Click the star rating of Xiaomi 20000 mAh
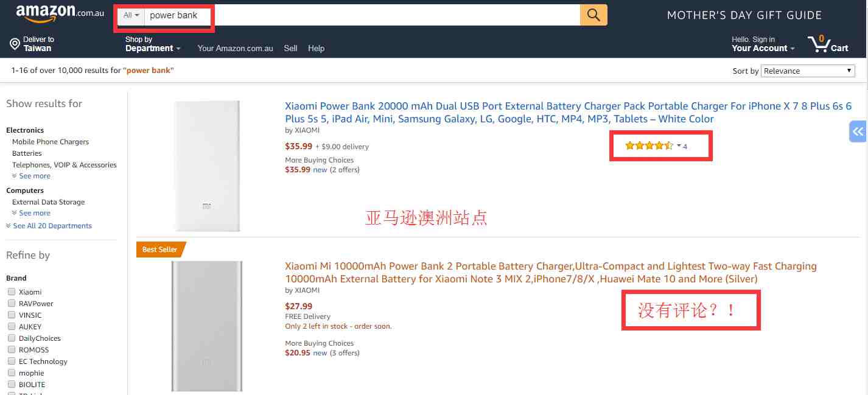This screenshot has height=395, width=868. pyautogui.click(x=649, y=145)
